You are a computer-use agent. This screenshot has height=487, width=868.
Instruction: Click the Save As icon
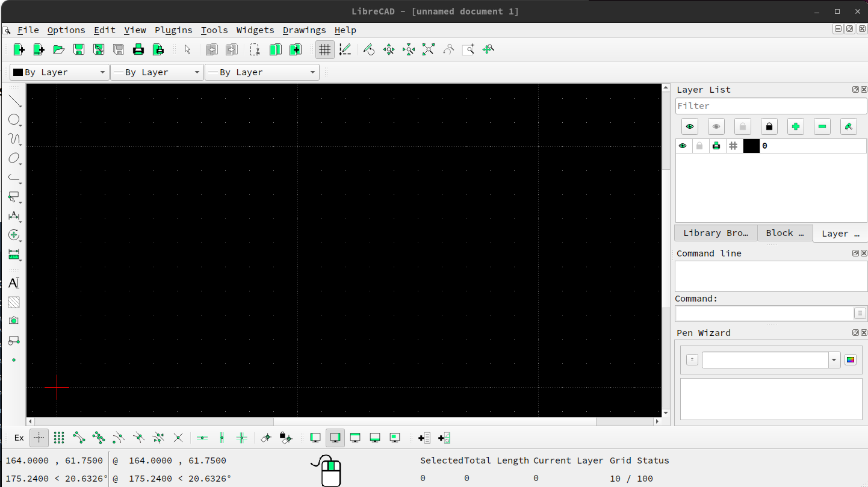pyautogui.click(x=98, y=49)
